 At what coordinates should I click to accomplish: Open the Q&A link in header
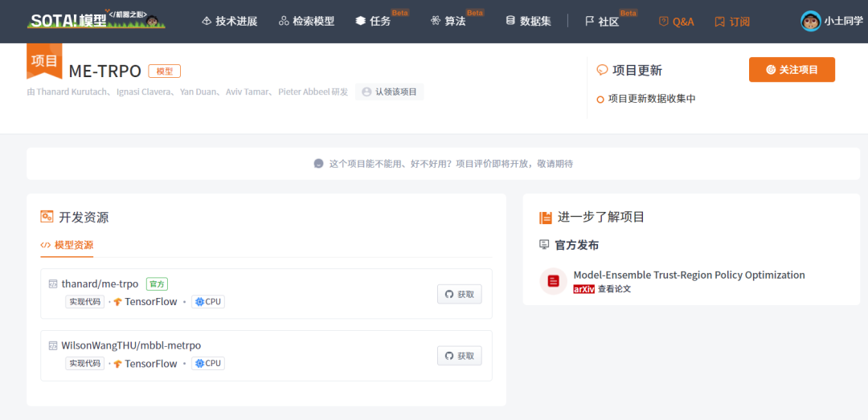(676, 22)
